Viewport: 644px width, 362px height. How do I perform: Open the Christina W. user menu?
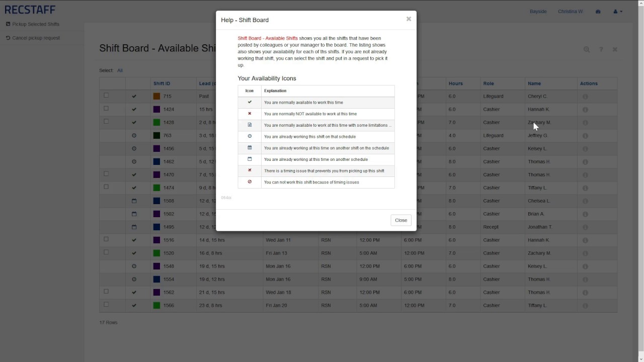(x=571, y=12)
